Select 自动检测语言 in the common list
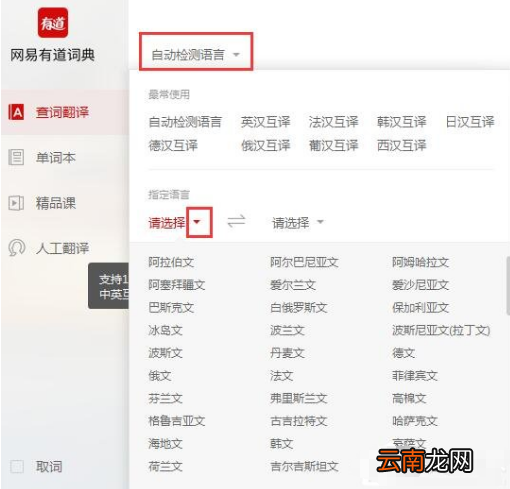This screenshot has width=510, height=489. [185, 122]
